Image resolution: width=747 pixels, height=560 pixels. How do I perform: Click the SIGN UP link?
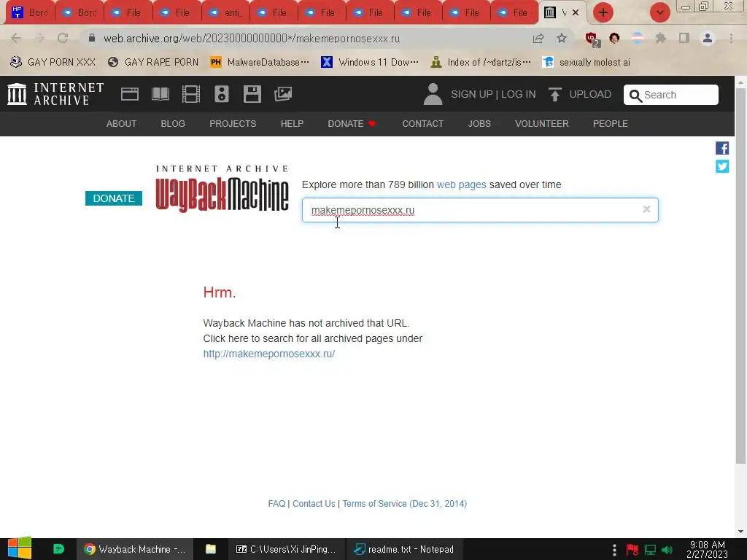(x=472, y=94)
